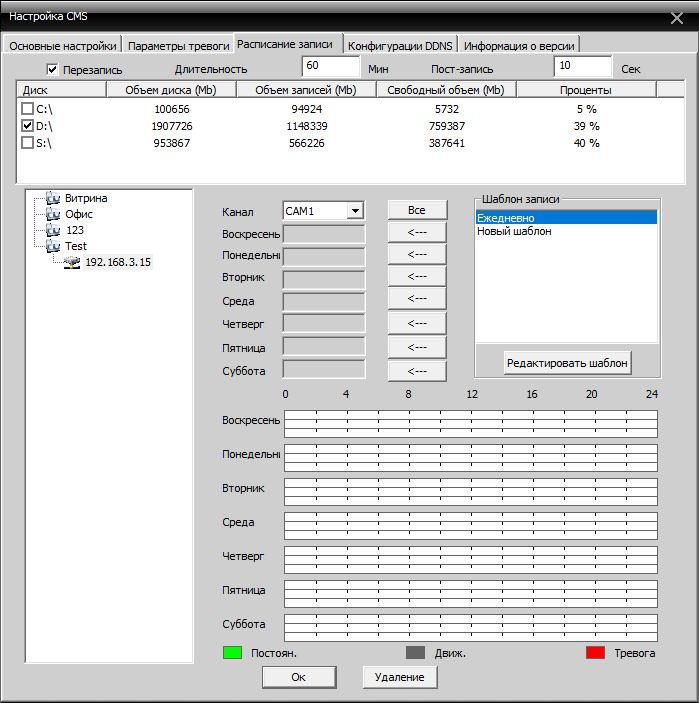699x703 pixels.
Task: Click the Четверг schedule timeline grid
Action: (471, 560)
